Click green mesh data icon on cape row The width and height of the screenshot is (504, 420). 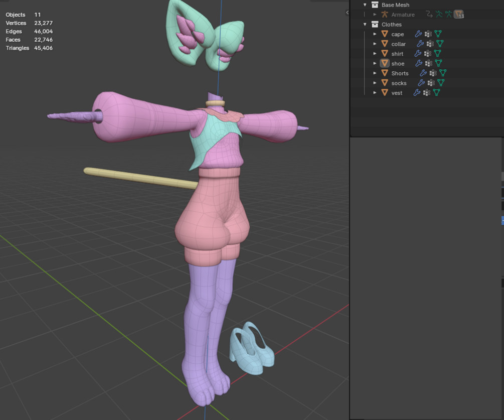point(438,34)
